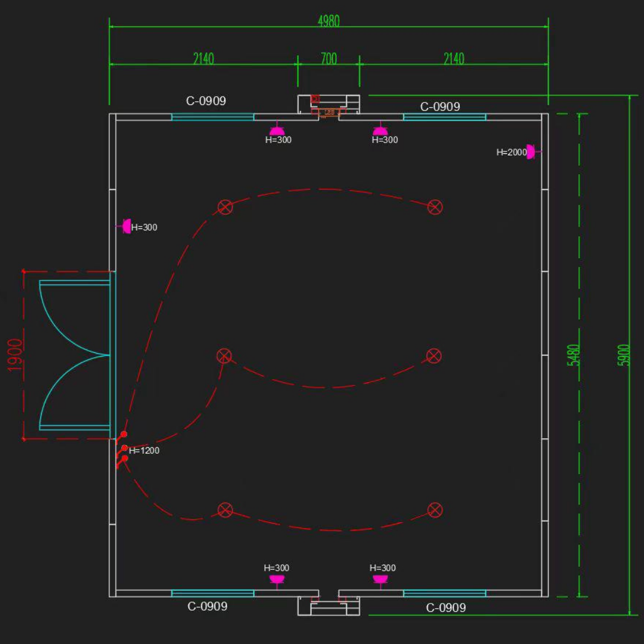Click the magenta socket labeled H=2000

coord(532,151)
